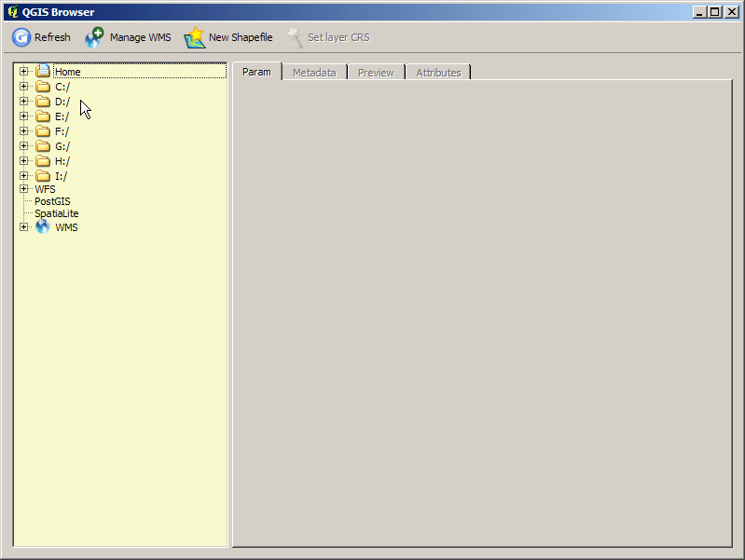Click the Set layer CRS wand icon
This screenshot has height=560, width=745.
pos(295,37)
